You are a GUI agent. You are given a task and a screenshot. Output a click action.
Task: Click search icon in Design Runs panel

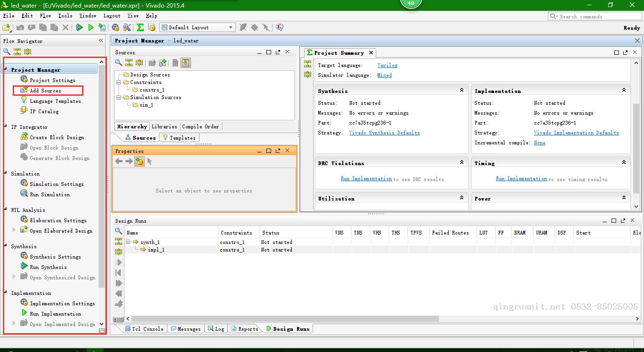click(119, 231)
